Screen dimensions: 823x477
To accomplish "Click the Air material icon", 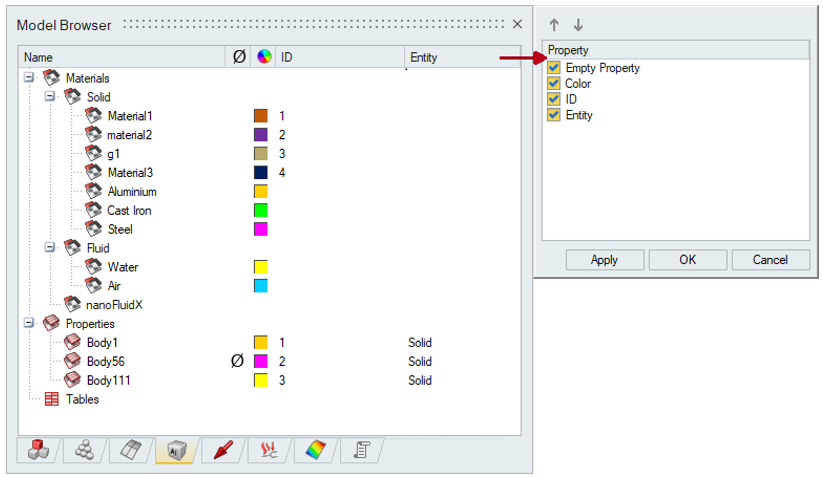I will point(93,285).
